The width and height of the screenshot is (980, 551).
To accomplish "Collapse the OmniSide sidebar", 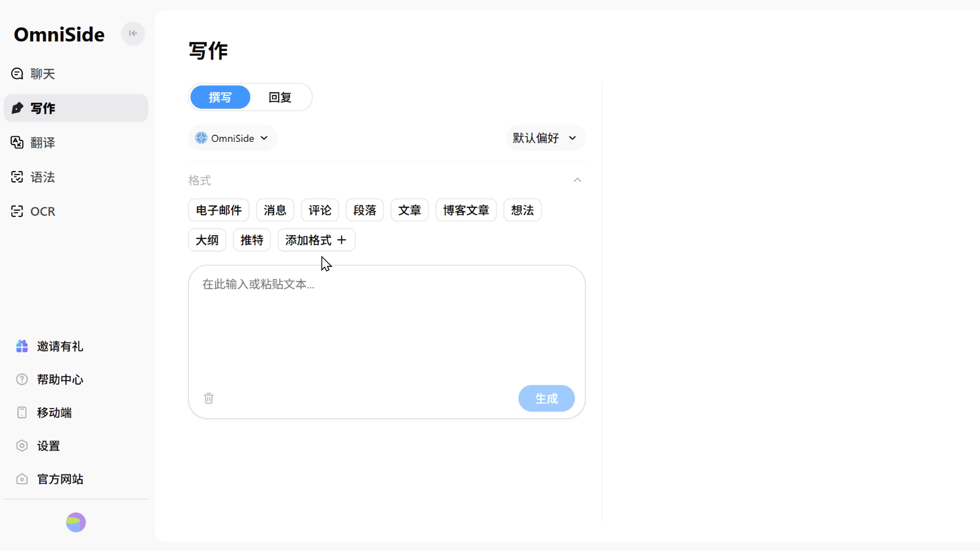I will tap(133, 34).
